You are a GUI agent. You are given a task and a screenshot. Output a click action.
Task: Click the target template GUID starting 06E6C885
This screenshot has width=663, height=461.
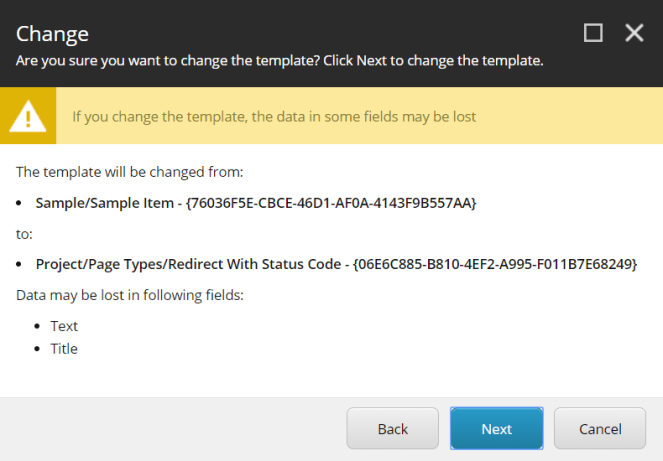(x=495, y=264)
